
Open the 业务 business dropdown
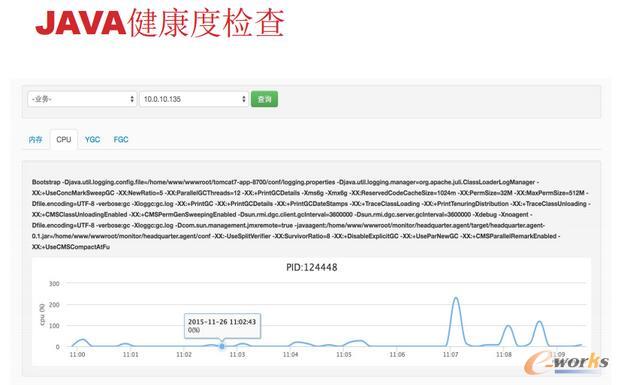[x=82, y=99]
